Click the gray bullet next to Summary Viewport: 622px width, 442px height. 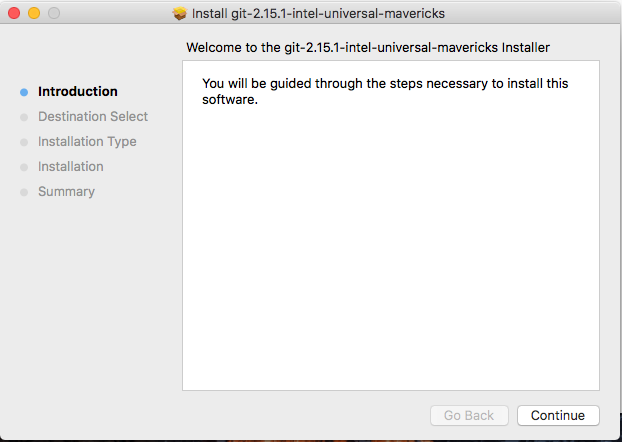[24, 192]
